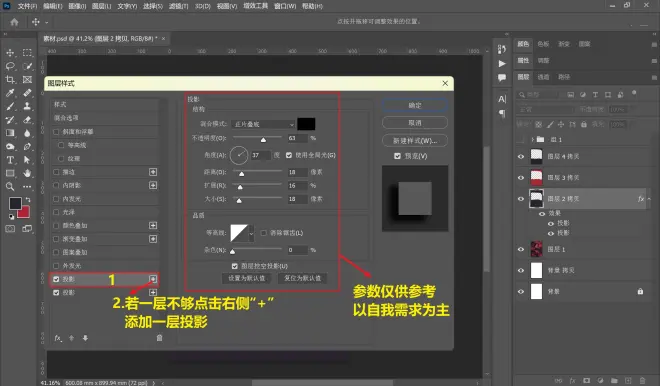Select the Crop tool
Screen dimensions: 660x386
click(10, 80)
